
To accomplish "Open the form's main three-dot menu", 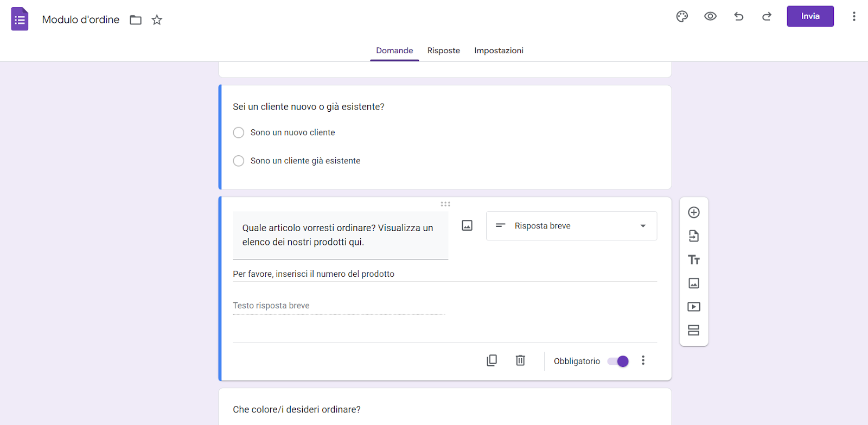I will point(853,16).
